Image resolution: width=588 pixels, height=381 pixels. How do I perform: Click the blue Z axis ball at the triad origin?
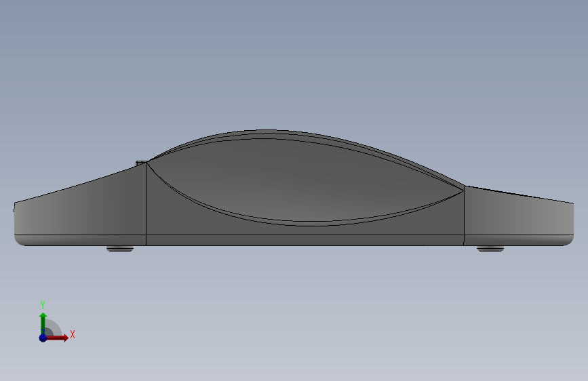(43, 338)
